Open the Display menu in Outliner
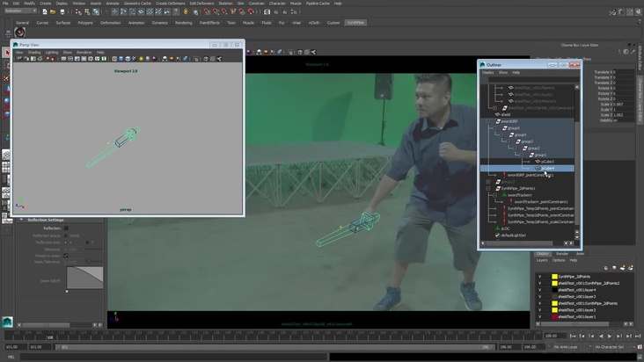Viewport: 644px width, 362px height. pos(488,73)
